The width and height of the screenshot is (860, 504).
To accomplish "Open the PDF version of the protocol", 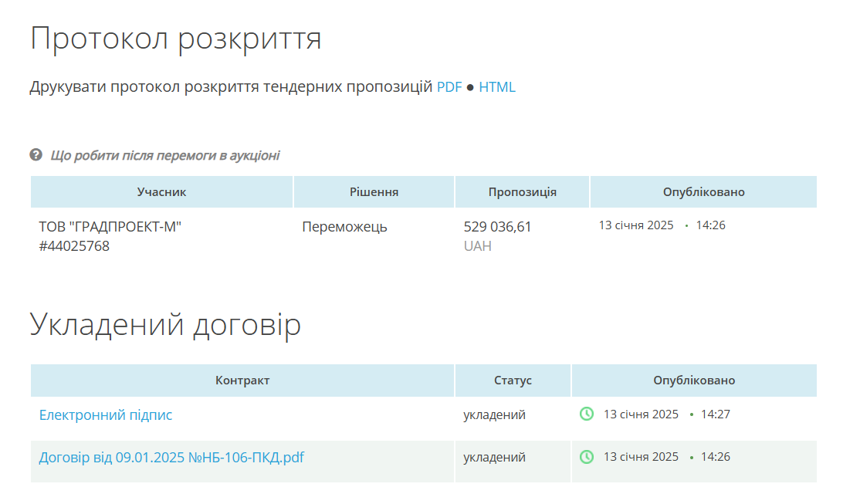I will click(x=449, y=87).
